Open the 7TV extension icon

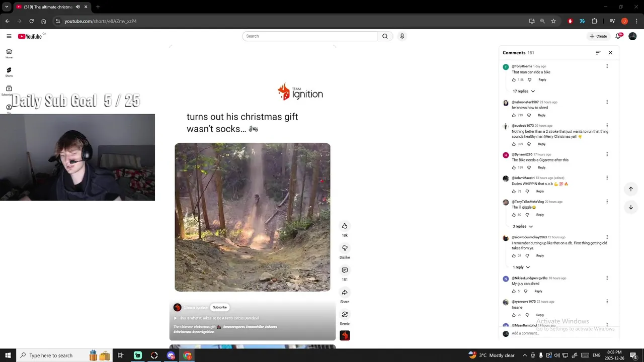pyautogui.click(x=582, y=21)
